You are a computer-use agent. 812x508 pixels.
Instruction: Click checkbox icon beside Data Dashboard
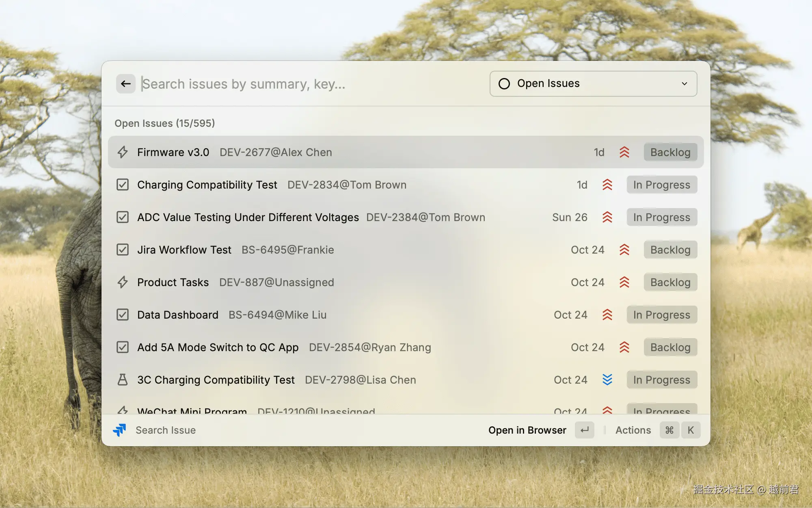(x=123, y=315)
